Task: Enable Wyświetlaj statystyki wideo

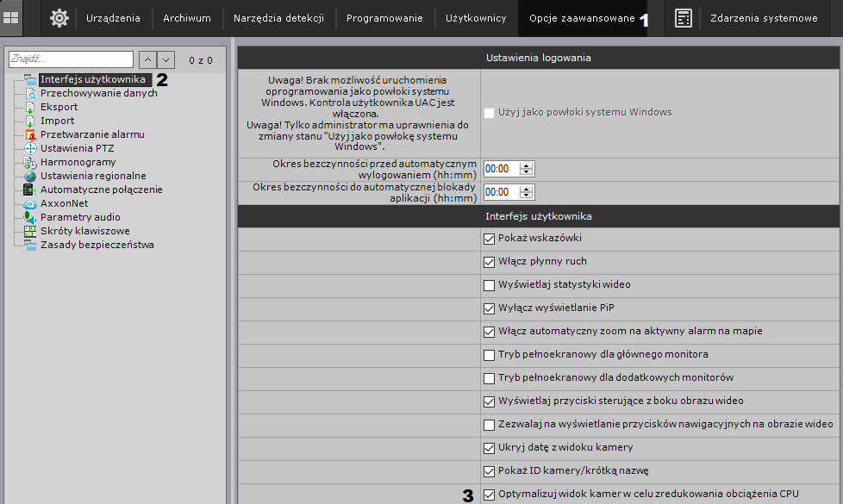Action: (x=489, y=285)
